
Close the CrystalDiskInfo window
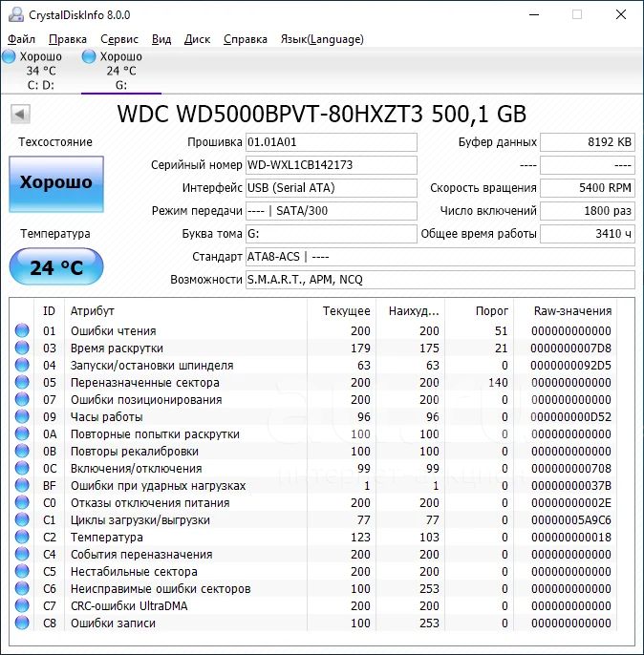621,14
